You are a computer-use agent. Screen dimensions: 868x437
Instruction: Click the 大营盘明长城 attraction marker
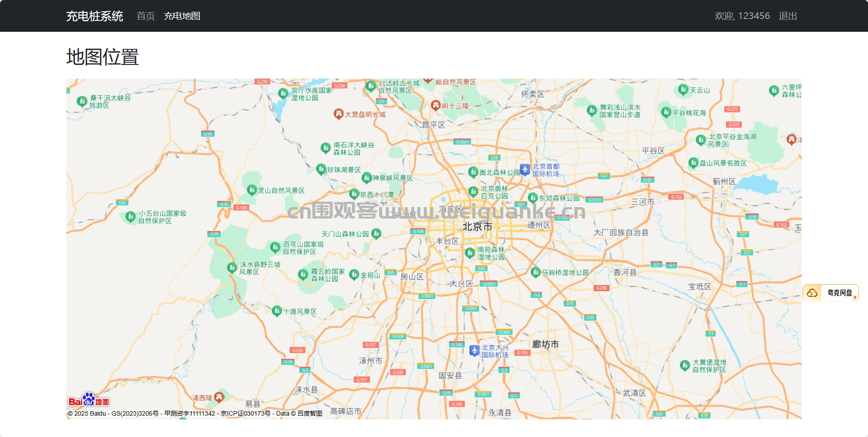(x=339, y=114)
